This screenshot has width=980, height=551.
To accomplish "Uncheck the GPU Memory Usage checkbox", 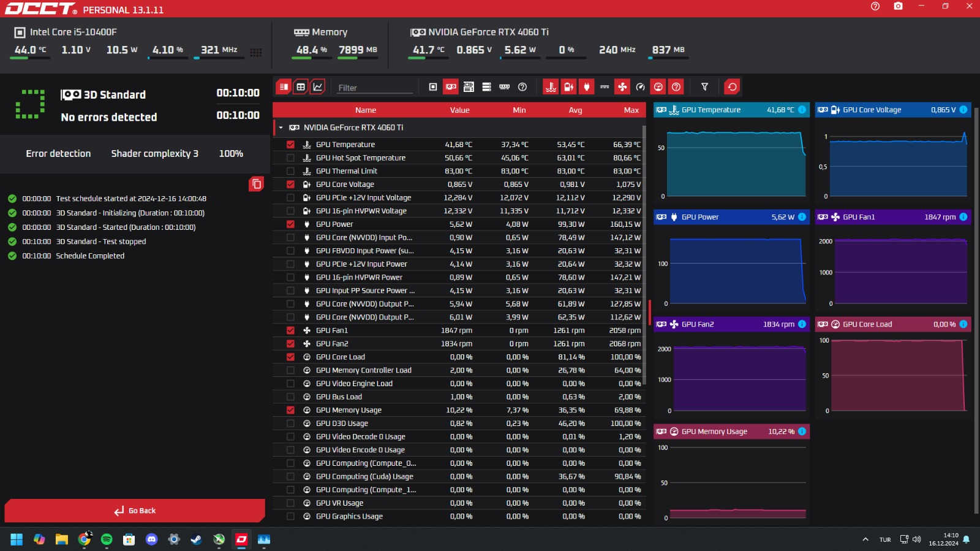I will (290, 410).
